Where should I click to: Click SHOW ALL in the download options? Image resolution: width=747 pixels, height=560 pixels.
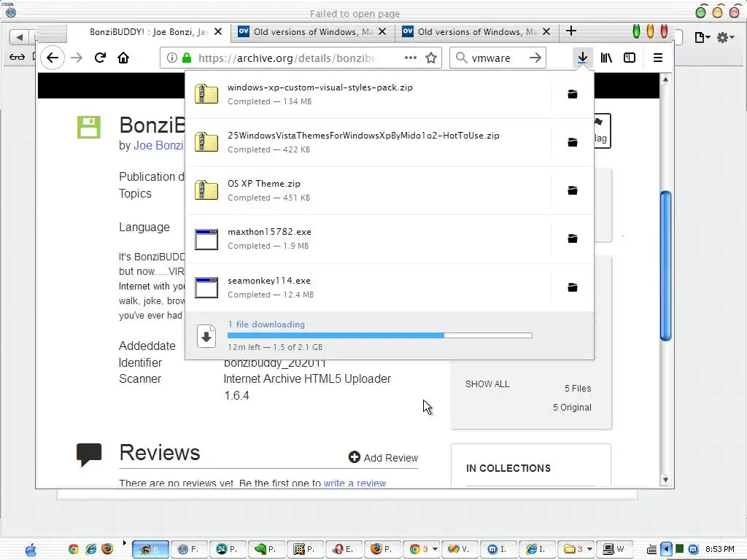(x=487, y=384)
